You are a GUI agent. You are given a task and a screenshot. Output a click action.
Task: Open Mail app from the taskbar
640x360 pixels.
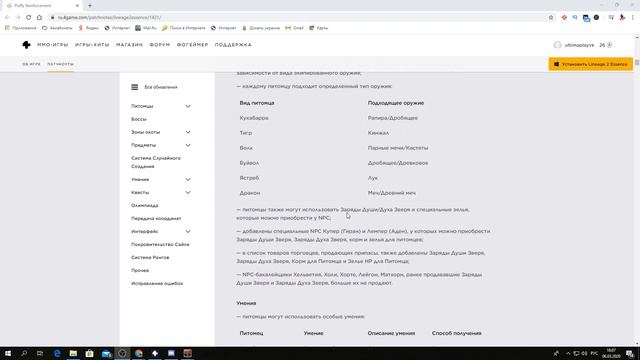[x=106, y=353]
